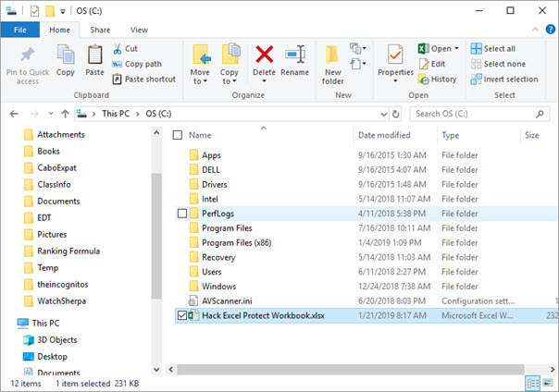Viewport: 559px width, 392px height.
Task: Open the recent locations dropdown arrow
Action: click(51, 114)
